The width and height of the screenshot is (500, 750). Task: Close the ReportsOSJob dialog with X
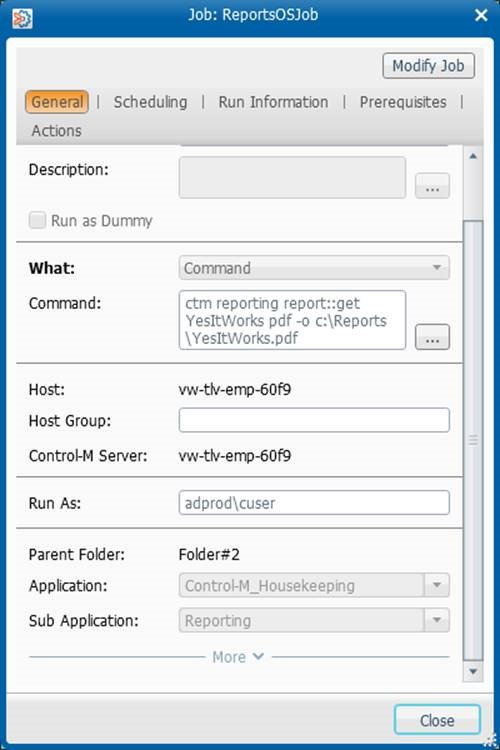tap(481, 15)
